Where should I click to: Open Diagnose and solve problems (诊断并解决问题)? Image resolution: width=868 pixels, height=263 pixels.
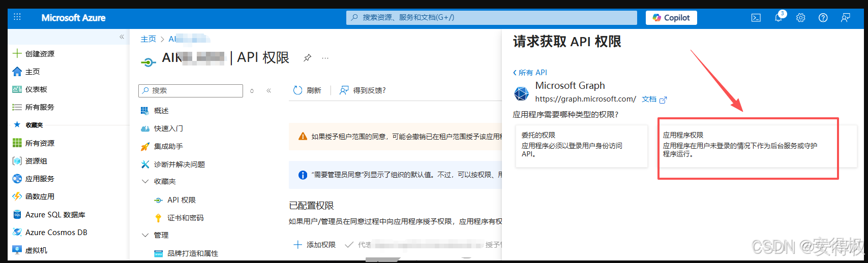[179, 165]
